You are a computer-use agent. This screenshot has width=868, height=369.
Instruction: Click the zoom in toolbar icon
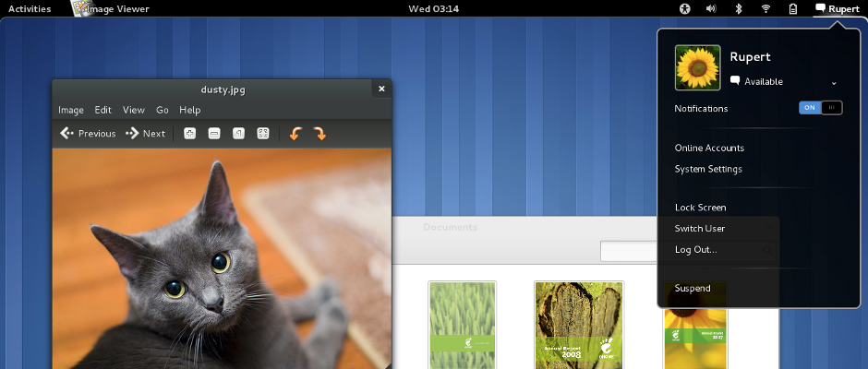[x=190, y=134]
